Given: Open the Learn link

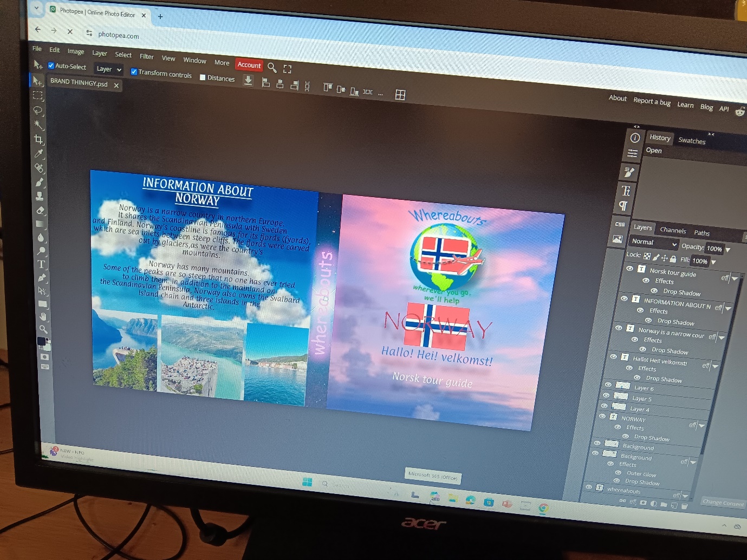Looking at the screenshot, I should click(x=685, y=105).
